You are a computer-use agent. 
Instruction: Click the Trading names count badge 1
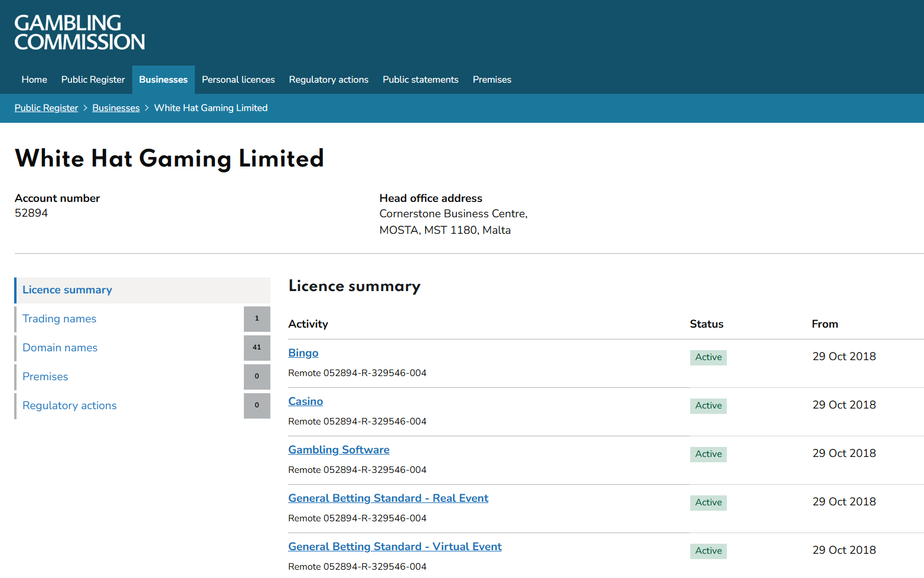tap(257, 319)
